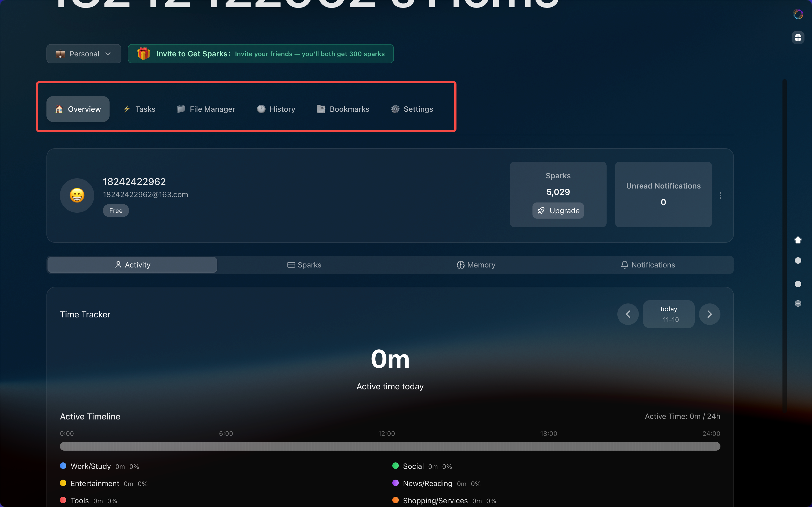This screenshot has height=507, width=812.
Task: Select the Activity section tab
Action: (x=132, y=265)
